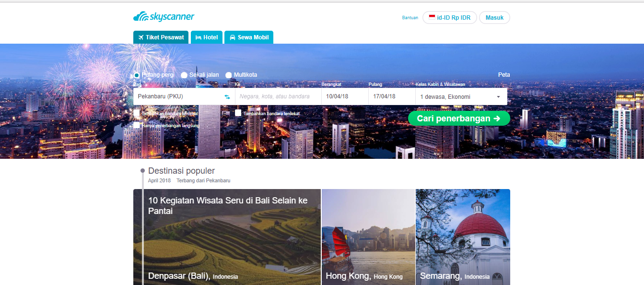
Task: Select the Sekali jalan radio option
Action: pyautogui.click(x=184, y=75)
